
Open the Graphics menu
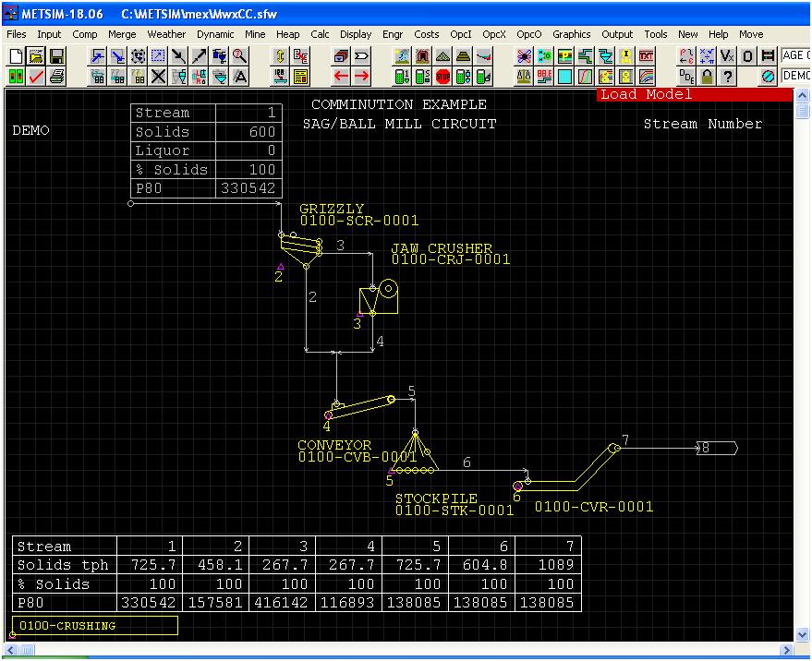coord(572,34)
